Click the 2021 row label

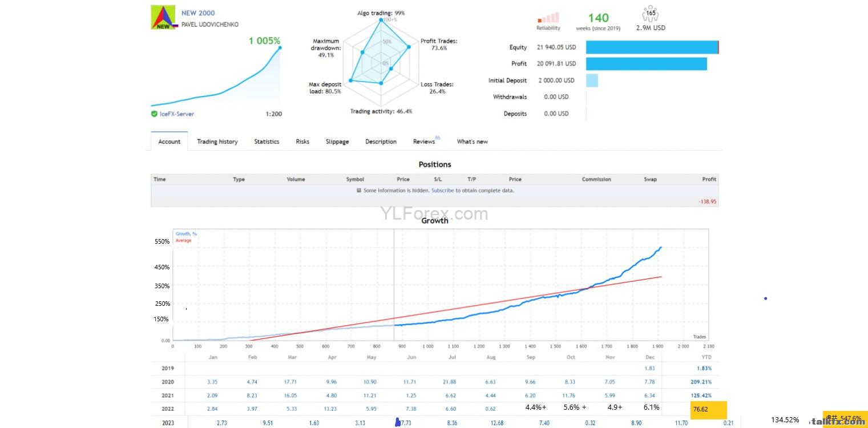(168, 395)
